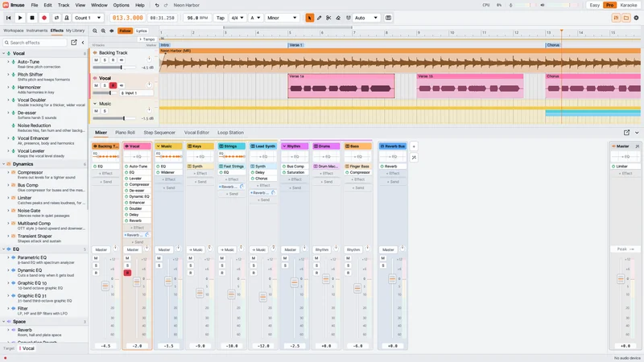Open the Track menu
Image resolution: width=644 pixels, height=362 pixels.
click(64, 6)
